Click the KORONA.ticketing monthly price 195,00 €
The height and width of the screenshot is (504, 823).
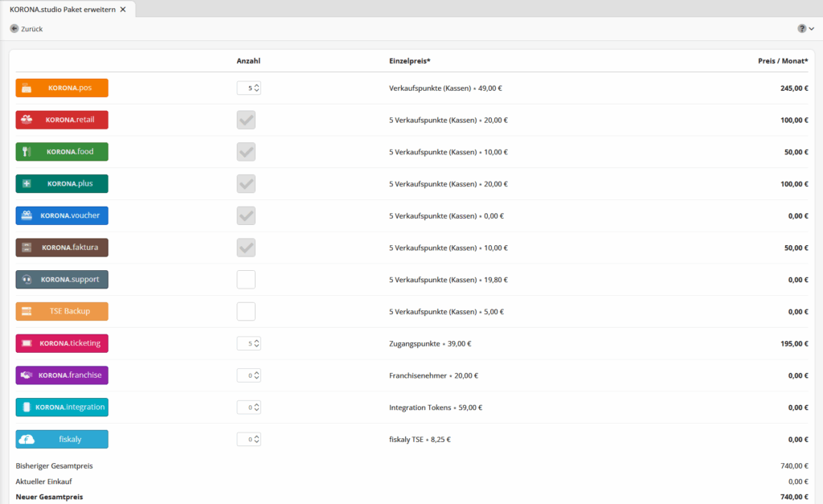tap(794, 344)
